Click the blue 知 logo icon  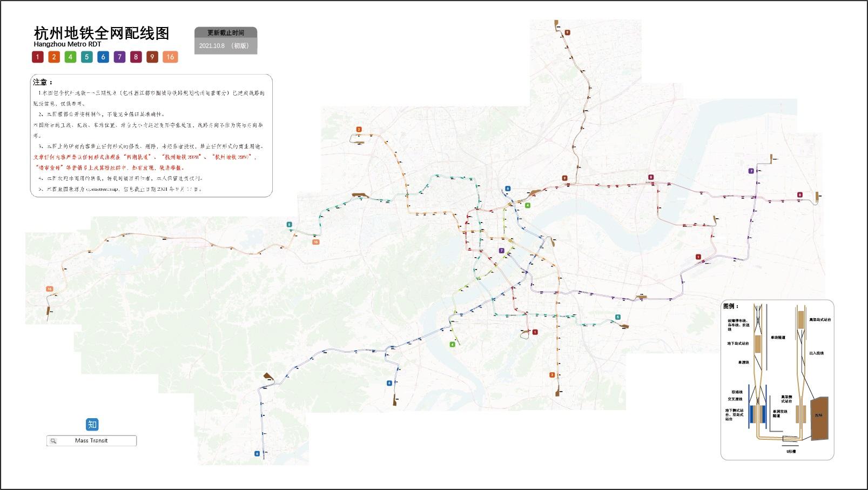pos(92,424)
